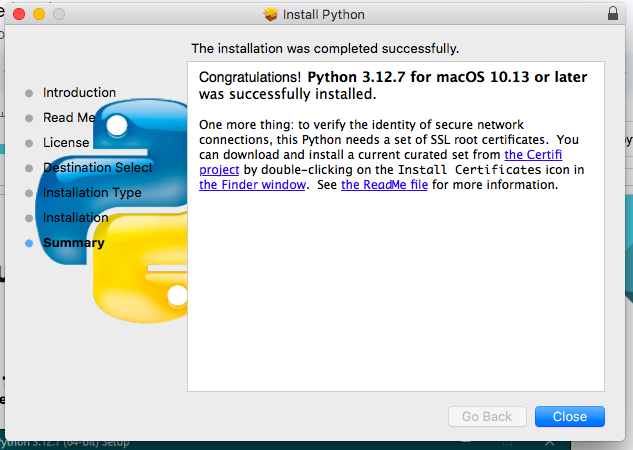Open the ReadMe file link
Viewport: 633px width, 450px height.
pos(384,185)
